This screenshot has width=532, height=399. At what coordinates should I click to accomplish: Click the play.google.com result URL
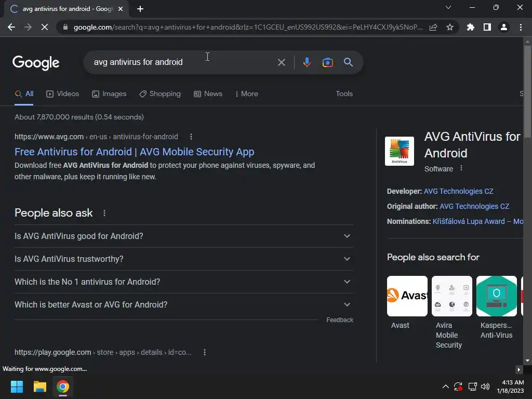103,353
